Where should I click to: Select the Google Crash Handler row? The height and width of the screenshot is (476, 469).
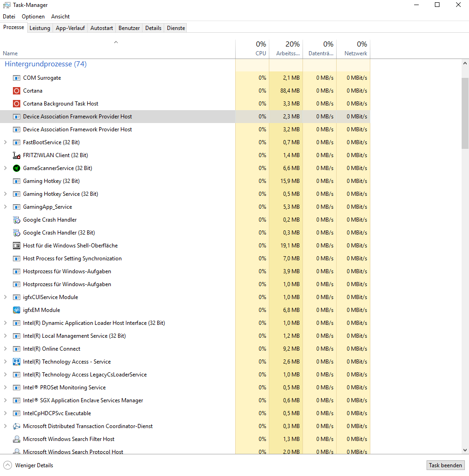(185, 220)
